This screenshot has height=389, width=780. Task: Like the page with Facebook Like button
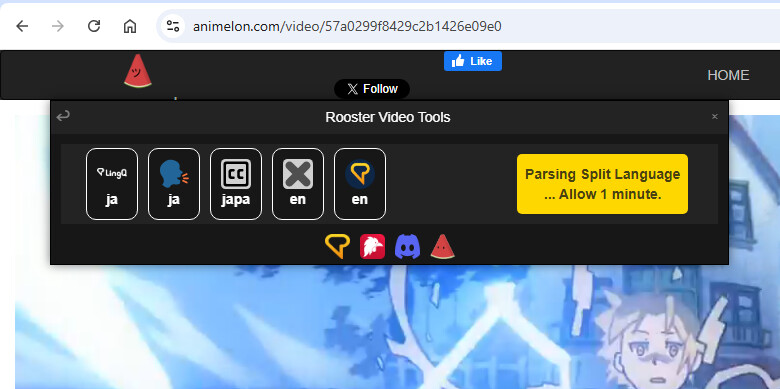click(473, 61)
